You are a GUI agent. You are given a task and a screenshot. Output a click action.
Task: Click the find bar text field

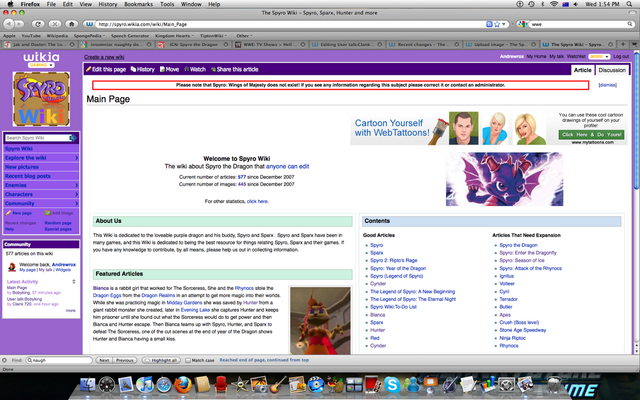tap(59, 360)
